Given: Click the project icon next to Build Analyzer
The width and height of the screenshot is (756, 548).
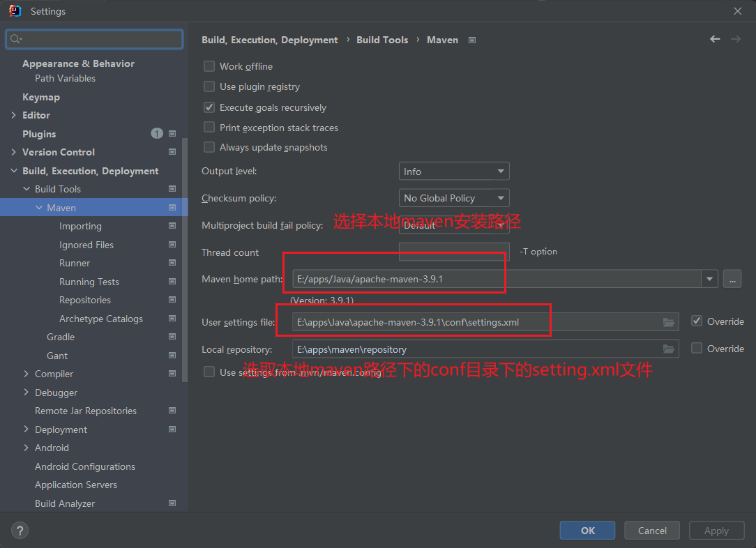Looking at the screenshot, I should (172, 503).
